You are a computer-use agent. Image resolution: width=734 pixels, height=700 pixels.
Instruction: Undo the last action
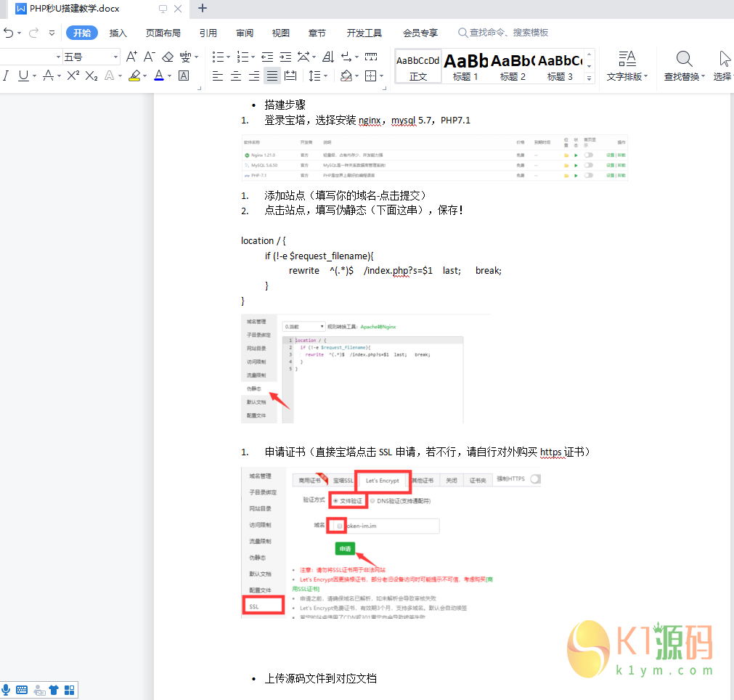click(9, 33)
